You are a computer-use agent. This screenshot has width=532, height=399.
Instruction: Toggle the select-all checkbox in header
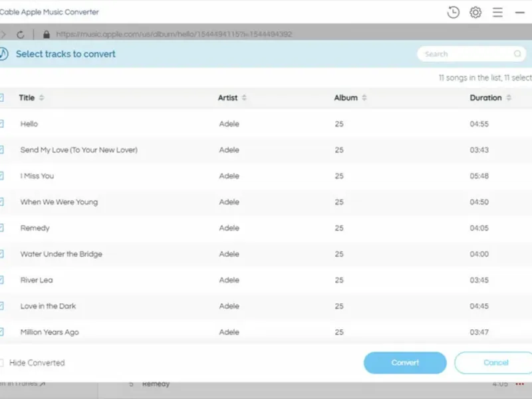pyautogui.click(x=1, y=98)
